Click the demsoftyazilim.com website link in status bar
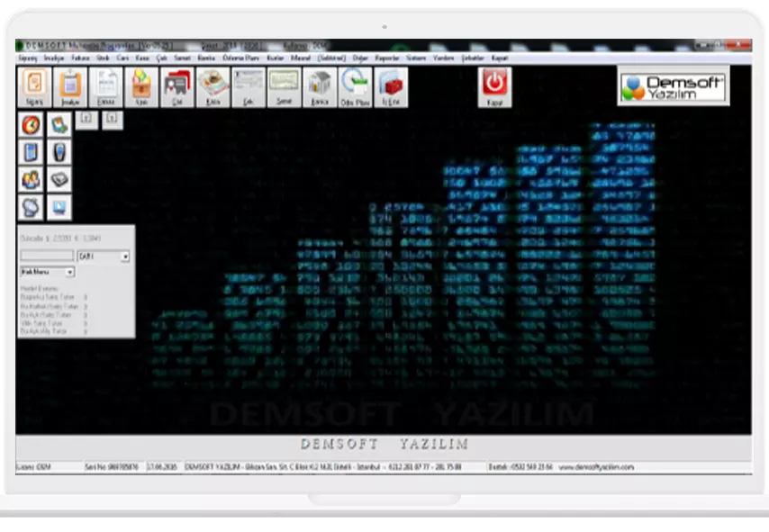 tap(596, 467)
